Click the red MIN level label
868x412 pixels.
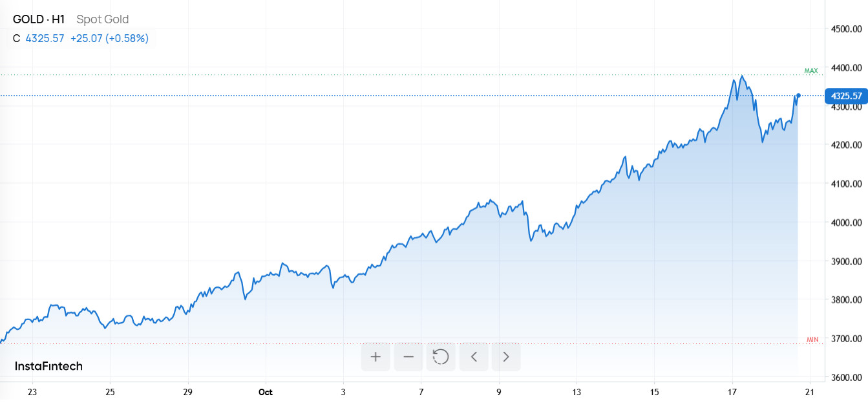tap(812, 340)
